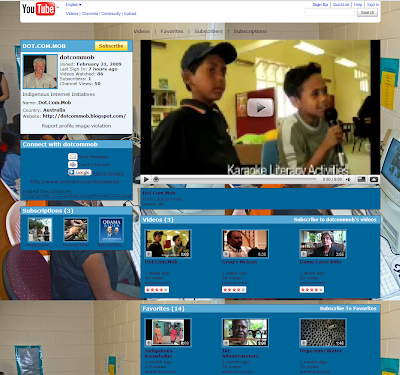Click the dotcommob profile photo
Image resolution: width=400 pixels, height=375 pixels.
(40, 72)
